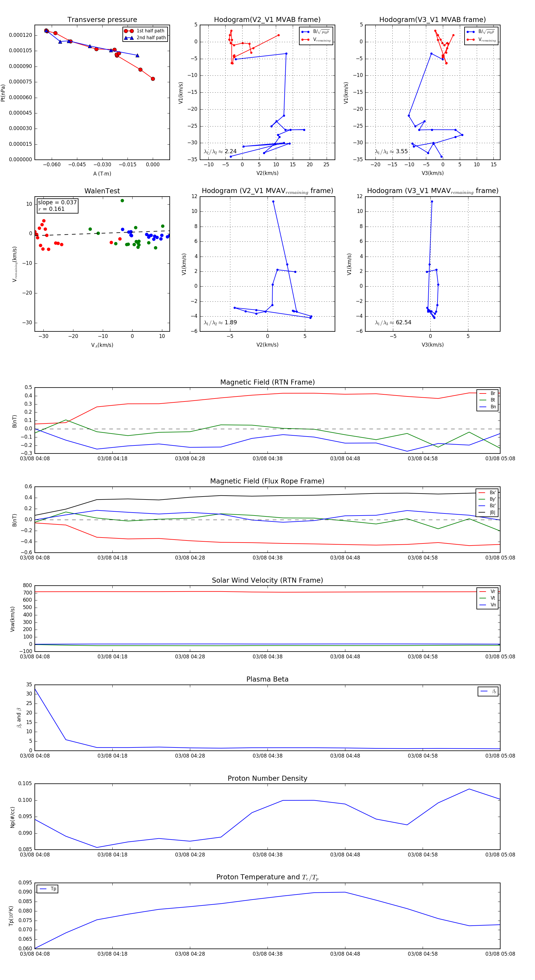Click the 'Proton Number Density' title
The height and width of the screenshot is (980, 535).
267,778
